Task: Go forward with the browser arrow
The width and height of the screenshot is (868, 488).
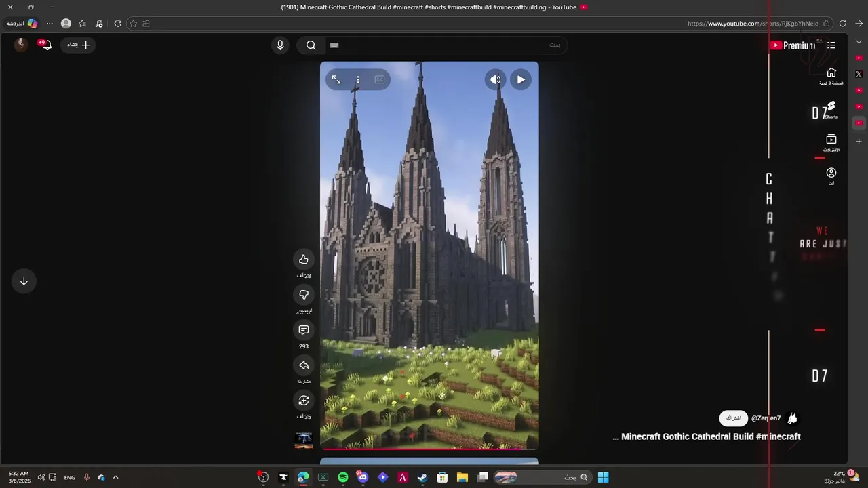Action: [x=859, y=24]
